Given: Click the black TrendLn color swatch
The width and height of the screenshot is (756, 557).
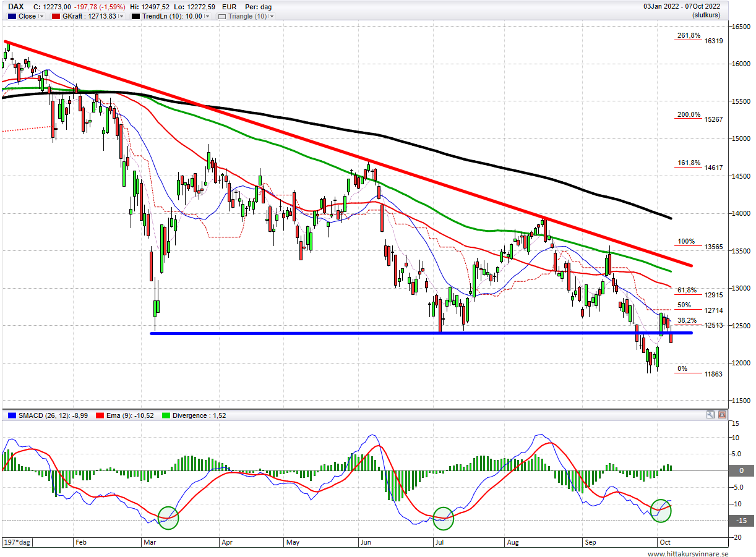Looking at the screenshot, I should [135, 16].
